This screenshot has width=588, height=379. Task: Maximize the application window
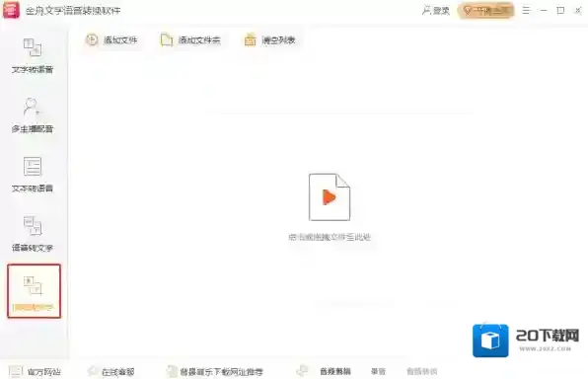tap(560, 10)
